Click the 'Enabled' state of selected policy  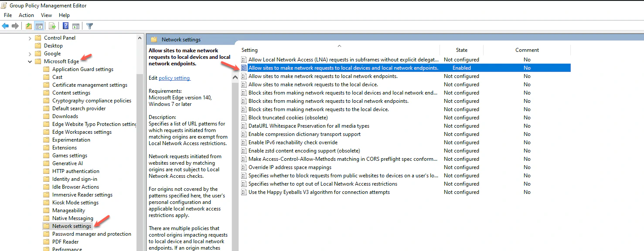[x=462, y=68]
